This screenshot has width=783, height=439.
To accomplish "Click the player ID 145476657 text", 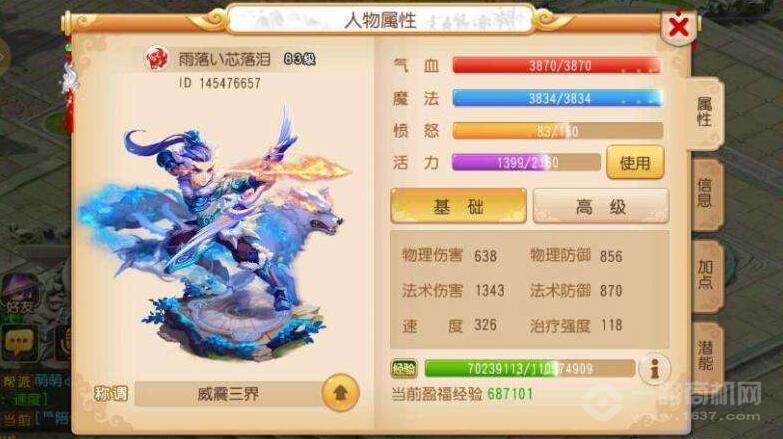I will pos(220,83).
